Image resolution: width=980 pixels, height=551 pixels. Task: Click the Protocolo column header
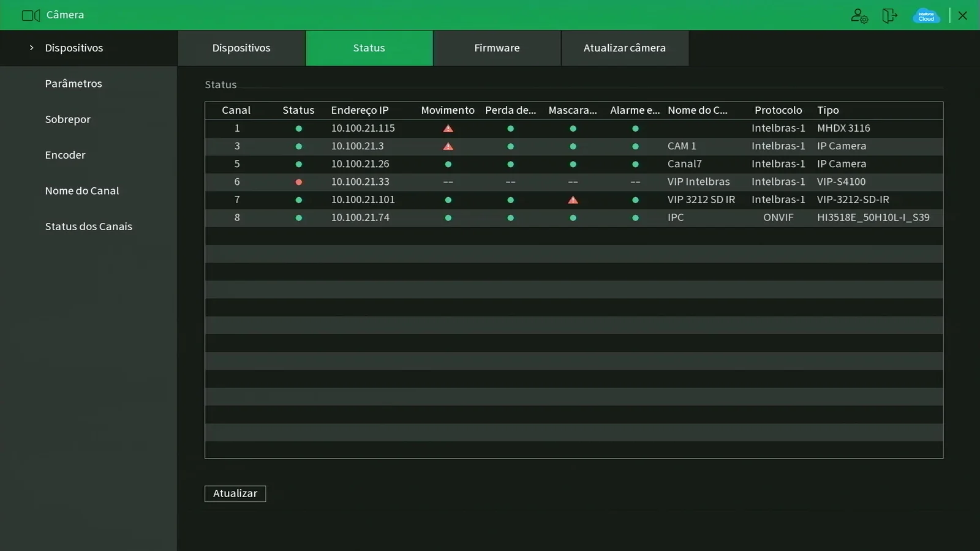(778, 110)
